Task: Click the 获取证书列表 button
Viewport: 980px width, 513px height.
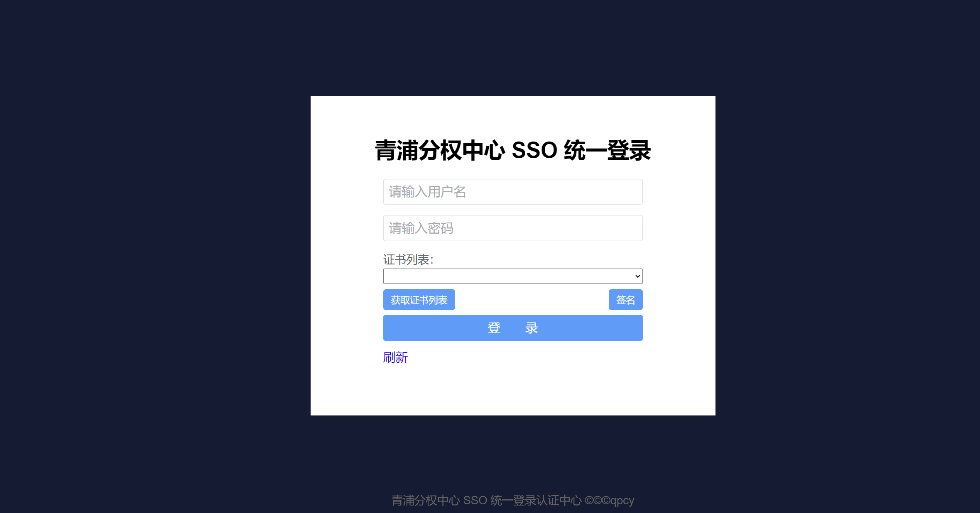Action: click(x=419, y=300)
